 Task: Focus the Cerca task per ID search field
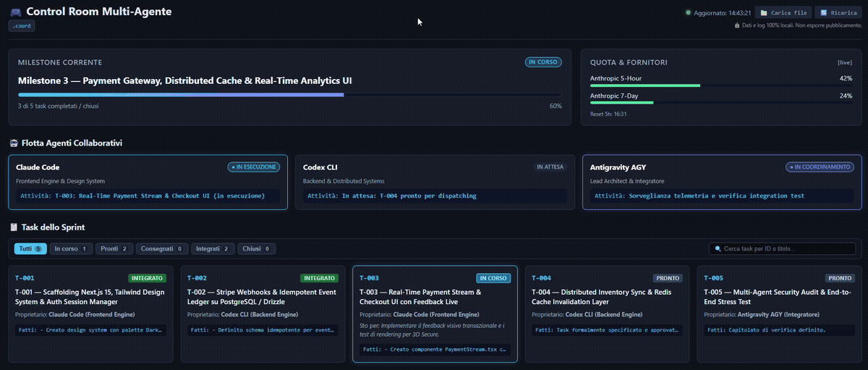coord(783,249)
